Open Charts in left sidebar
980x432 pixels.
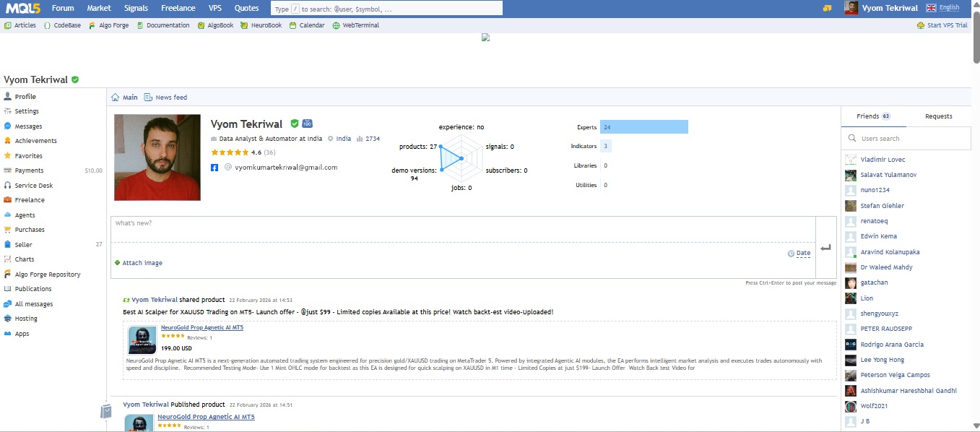point(25,259)
